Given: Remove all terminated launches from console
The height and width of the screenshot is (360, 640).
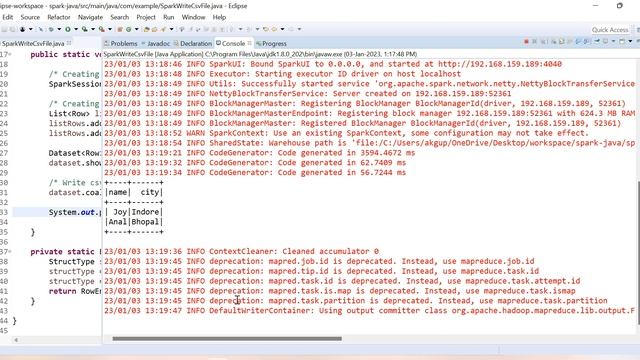Looking at the screenshot, I should [544, 42].
